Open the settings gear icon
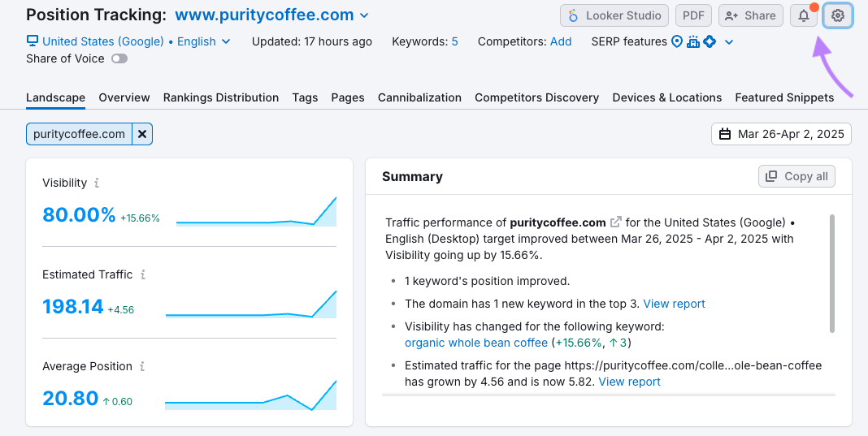Image resolution: width=868 pixels, height=436 pixels. 838,15
